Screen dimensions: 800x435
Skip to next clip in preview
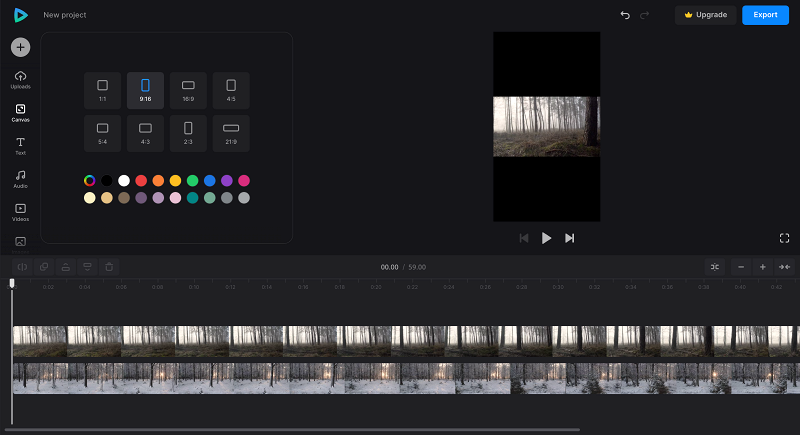click(x=569, y=238)
